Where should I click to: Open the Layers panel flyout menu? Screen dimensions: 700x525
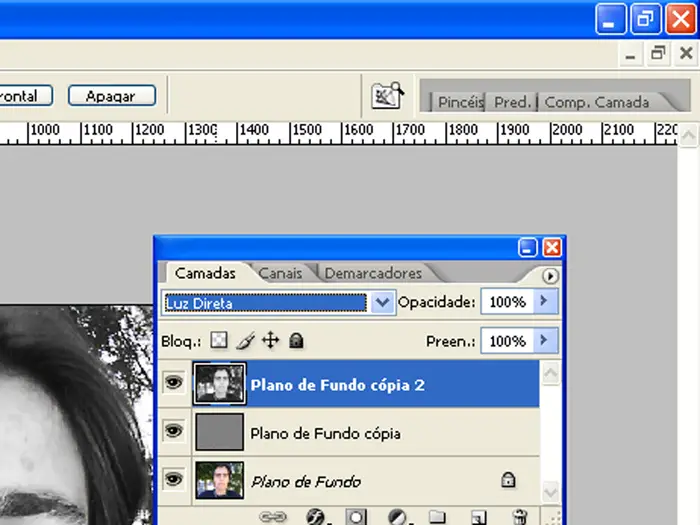(550, 276)
